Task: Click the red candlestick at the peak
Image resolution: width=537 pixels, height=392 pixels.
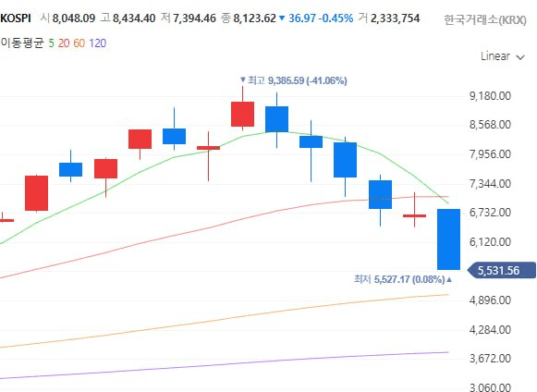Action: click(x=242, y=114)
